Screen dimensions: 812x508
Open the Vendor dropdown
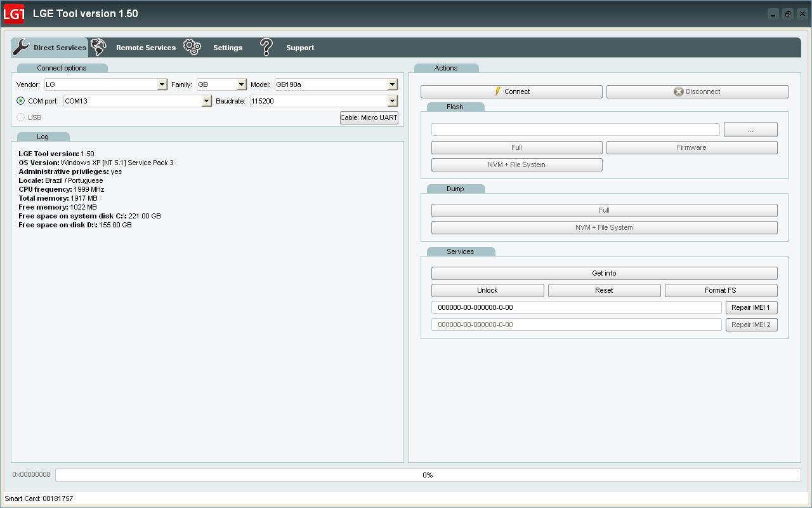click(162, 84)
